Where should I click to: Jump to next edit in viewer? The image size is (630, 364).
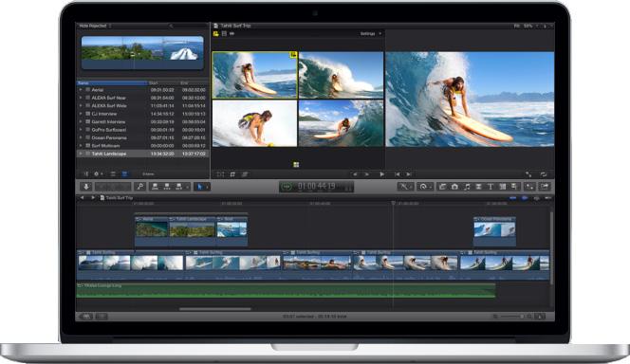(409, 174)
